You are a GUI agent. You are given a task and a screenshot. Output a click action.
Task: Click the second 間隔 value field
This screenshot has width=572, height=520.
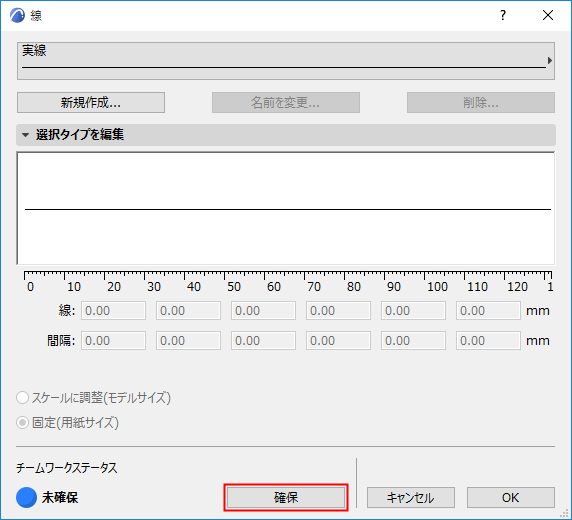[x=188, y=340]
